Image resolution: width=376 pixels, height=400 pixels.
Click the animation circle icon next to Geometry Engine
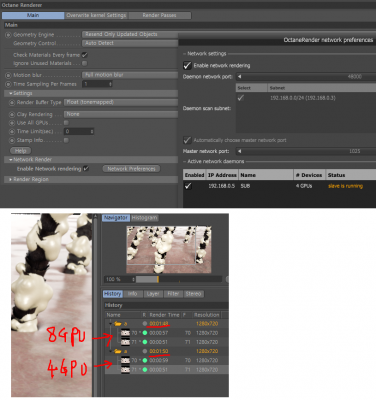pyautogui.click(x=8, y=35)
